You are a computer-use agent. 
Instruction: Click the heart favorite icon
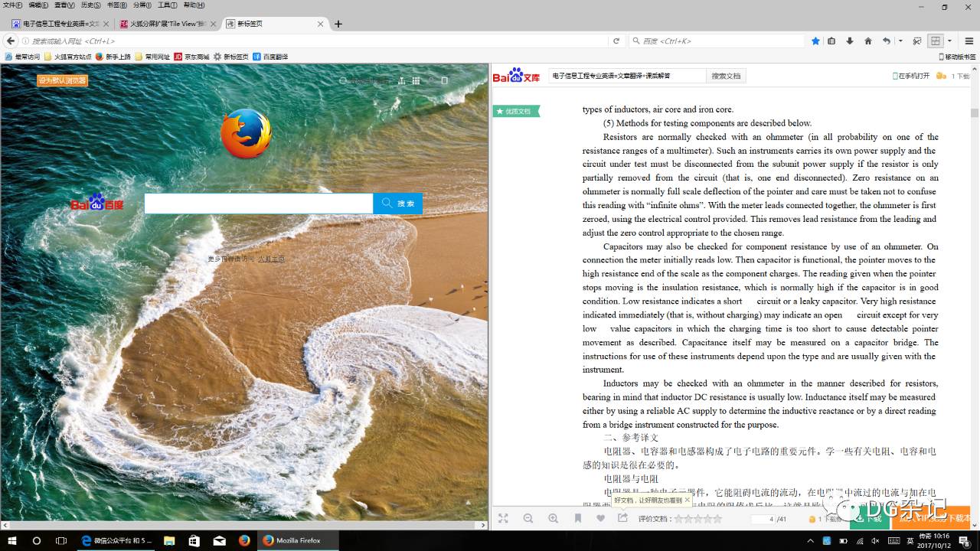click(x=601, y=518)
